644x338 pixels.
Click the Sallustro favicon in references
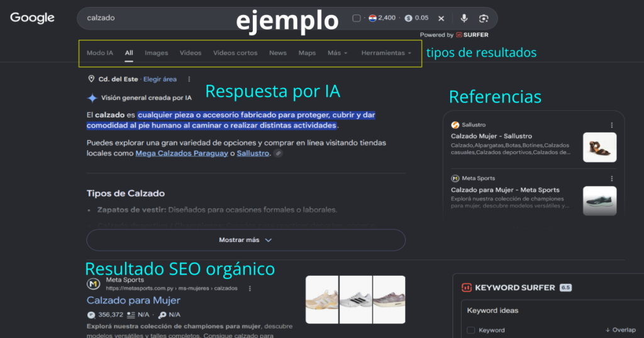(455, 125)
